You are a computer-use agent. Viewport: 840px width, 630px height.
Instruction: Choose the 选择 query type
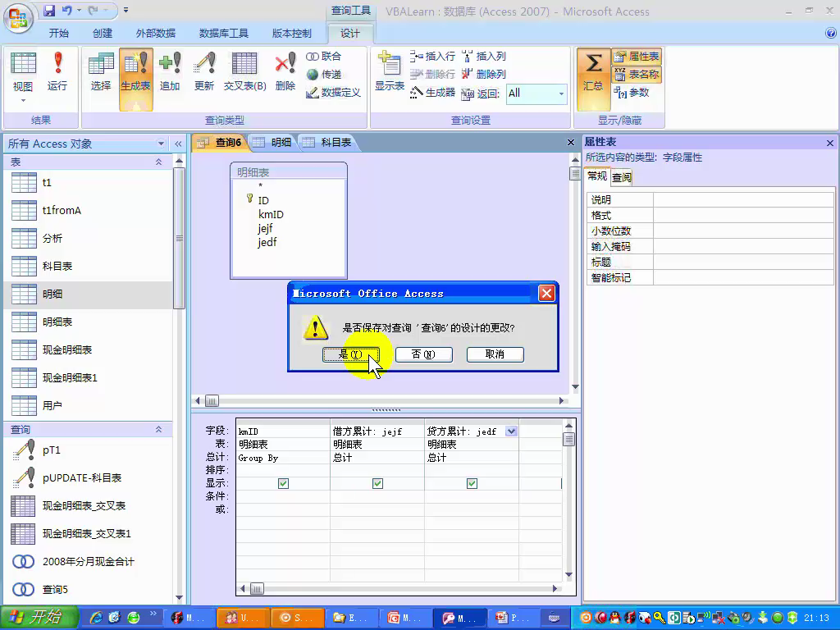[101, 72]
